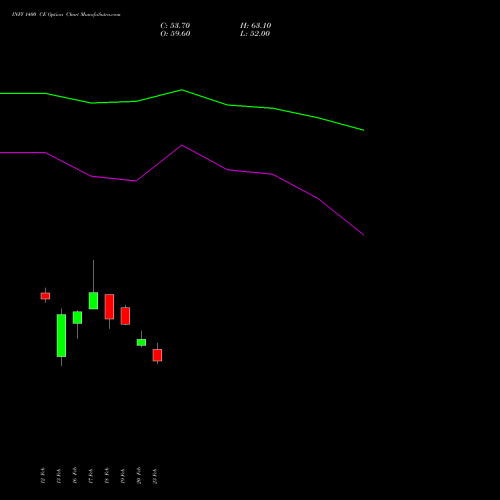Image resolution: width=500 pixels, height=500 pixels.
Task: Select the red candle for 19 Feb
Action: [125, 316]
